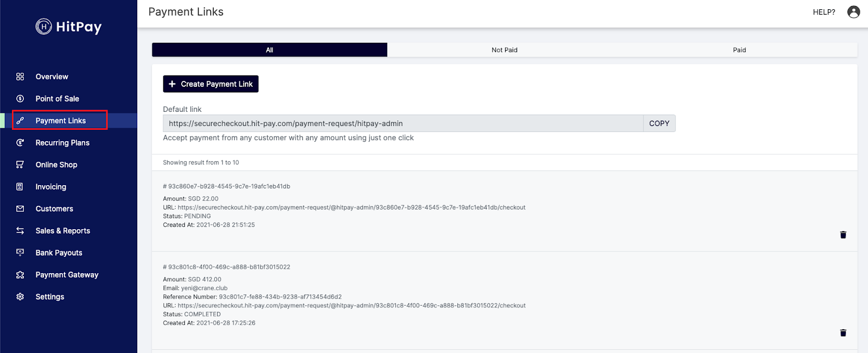Click the Status: COMPLETED text
The image size is (868, 353).
click(x=192, y=314)
